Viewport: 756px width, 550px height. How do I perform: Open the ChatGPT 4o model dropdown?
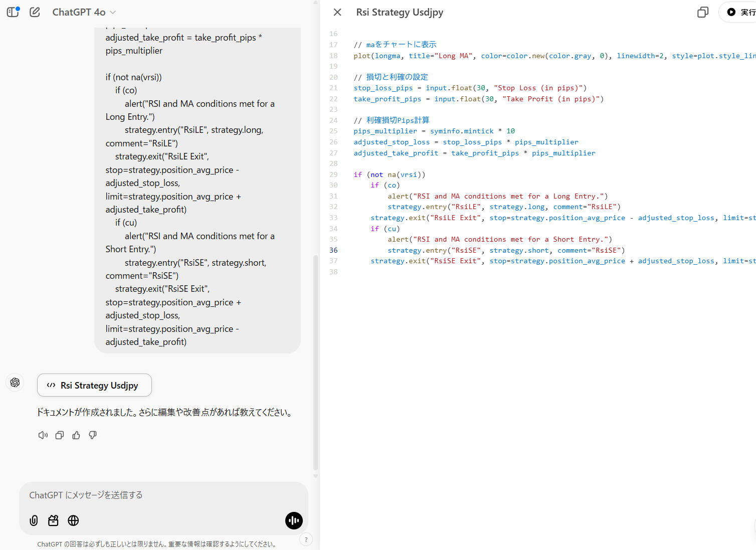[x=84, y=12]
